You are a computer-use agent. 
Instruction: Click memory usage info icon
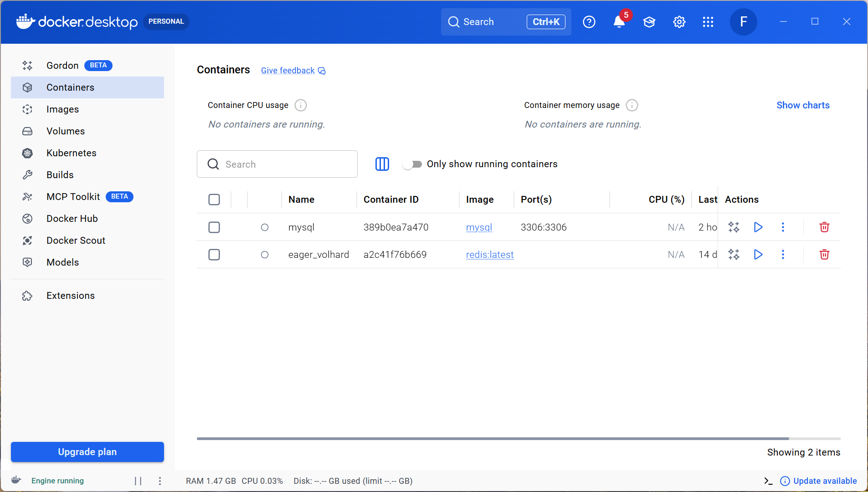[x=632, y=105]
